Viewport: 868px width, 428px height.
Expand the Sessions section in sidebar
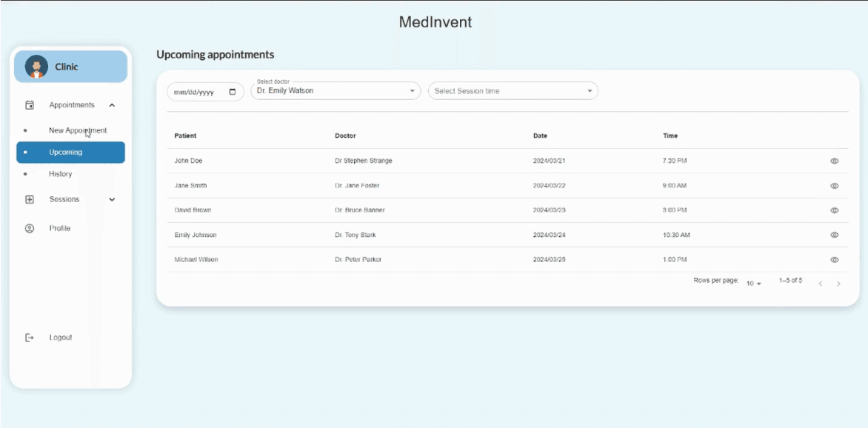tap(112, 199)
